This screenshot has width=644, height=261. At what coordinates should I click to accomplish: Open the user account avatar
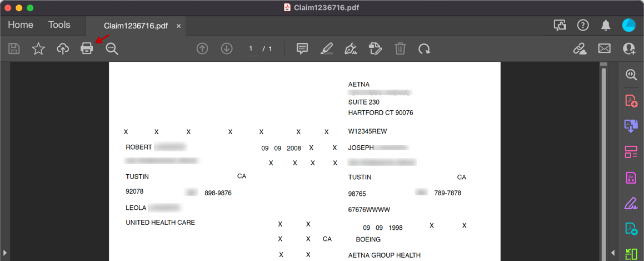point(628,26)
